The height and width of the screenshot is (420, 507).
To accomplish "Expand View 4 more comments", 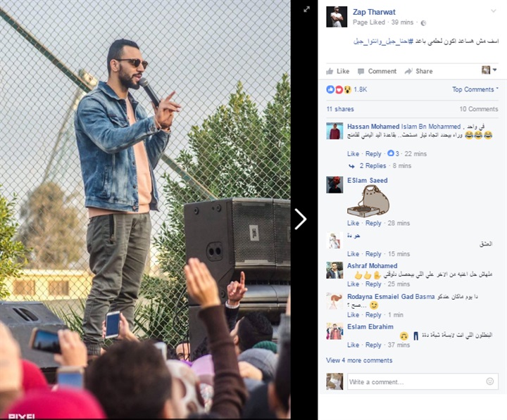I will [359, 360].
